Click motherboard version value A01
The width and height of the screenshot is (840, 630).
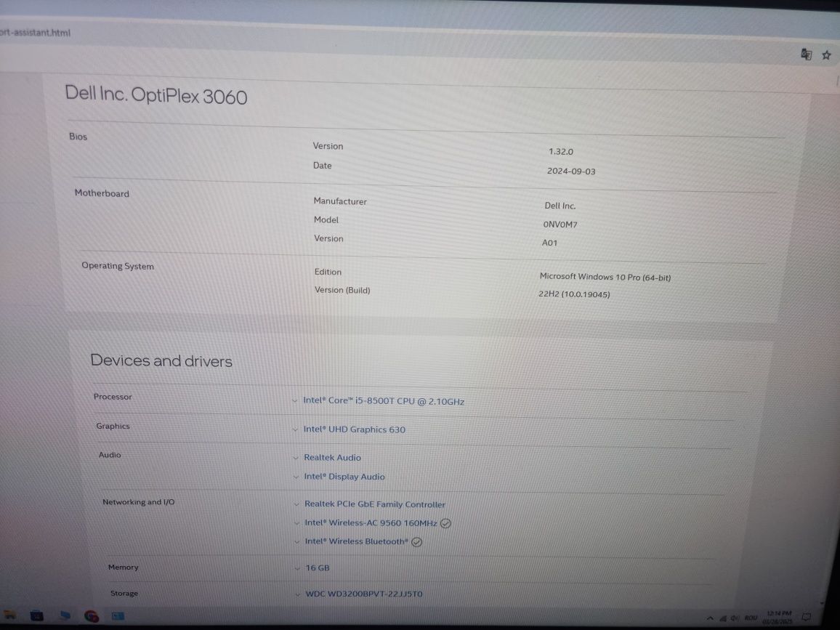[549, 243]
